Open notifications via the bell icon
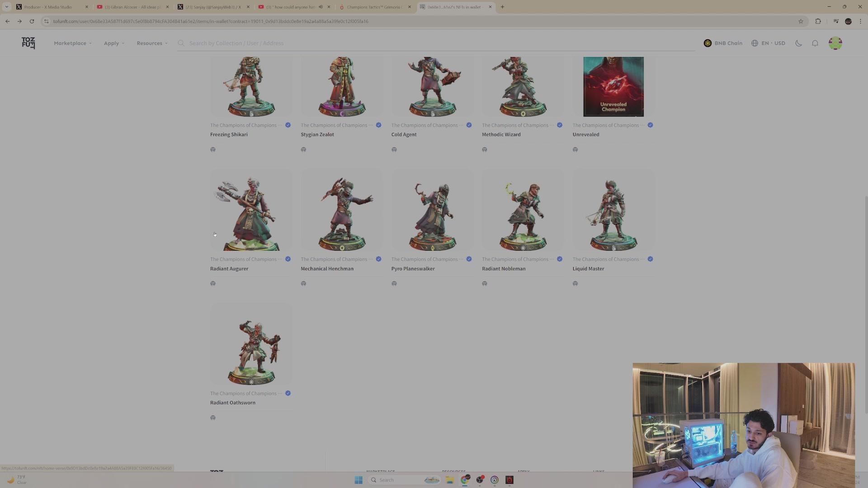Image resolution: width=868 pixels, height=488 pixels. 815,43
